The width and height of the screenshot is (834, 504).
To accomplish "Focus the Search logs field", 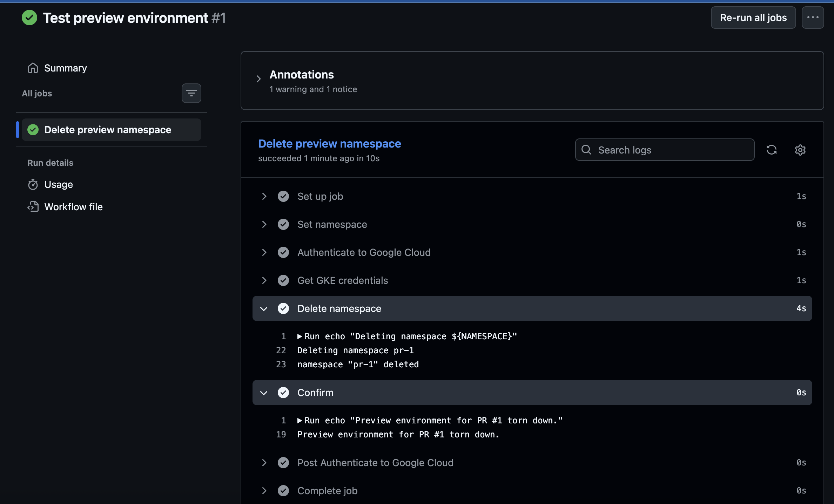I will [665, 150].
